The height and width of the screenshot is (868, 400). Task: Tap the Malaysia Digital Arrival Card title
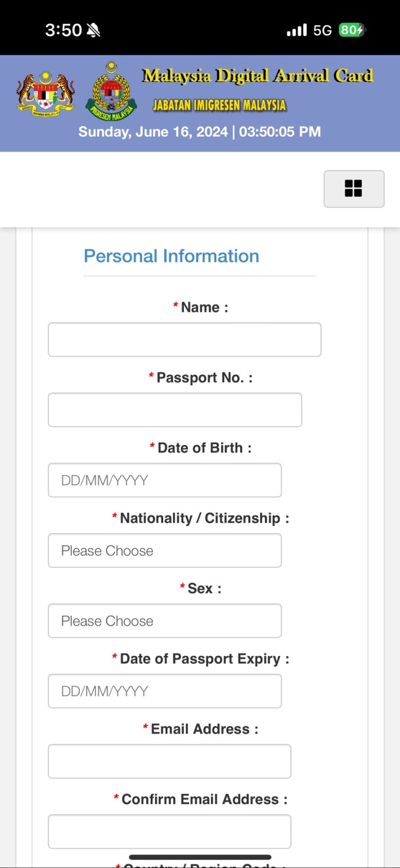coord(257,75)
